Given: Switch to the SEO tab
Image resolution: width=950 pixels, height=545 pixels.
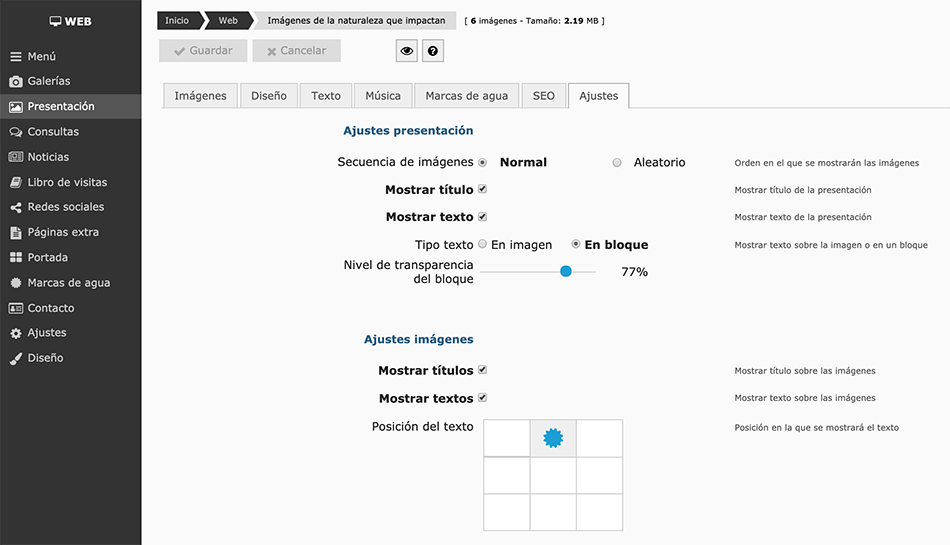Looking at the screenshot, I should pos(543,96).
